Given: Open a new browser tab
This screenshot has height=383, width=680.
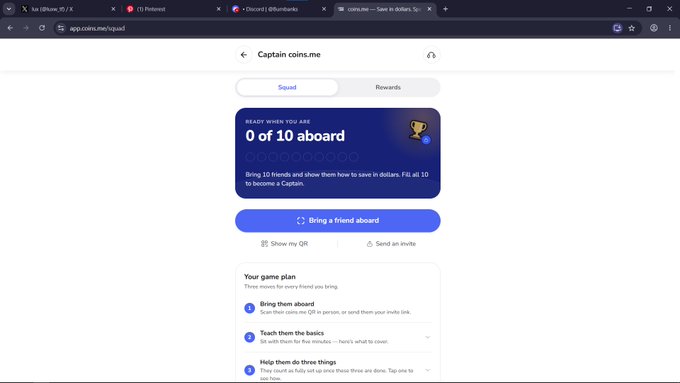Looking at the screenshot, I should (x=445, y=9).
